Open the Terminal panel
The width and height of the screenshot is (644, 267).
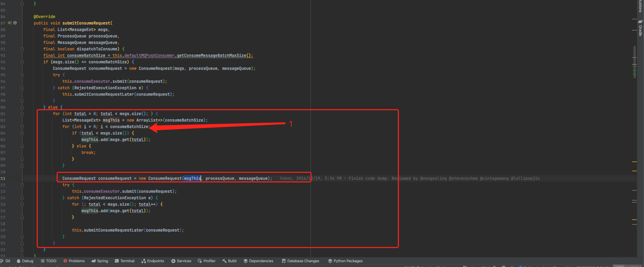point(124,261)
